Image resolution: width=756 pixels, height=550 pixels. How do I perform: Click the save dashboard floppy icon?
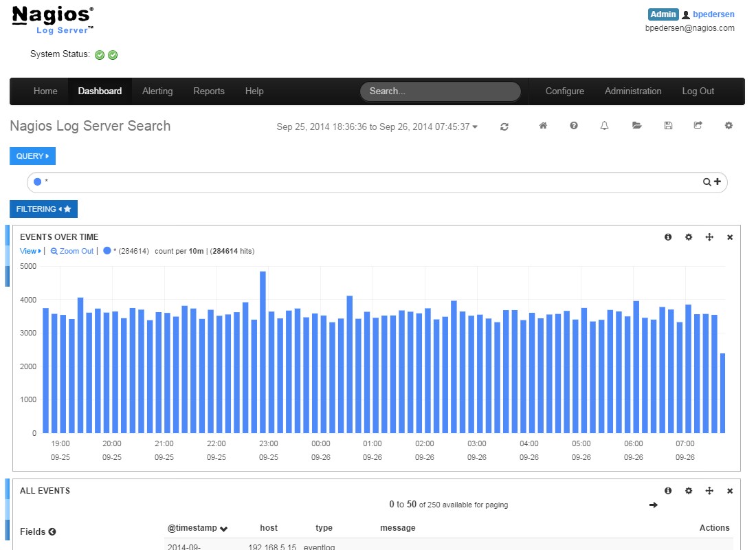click(x=667, y=126)
